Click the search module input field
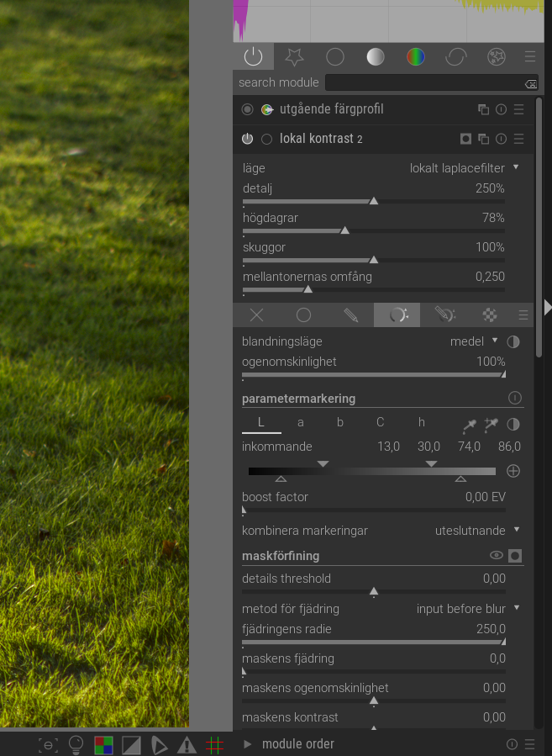 pyautogui.click(x=424, y=82)
